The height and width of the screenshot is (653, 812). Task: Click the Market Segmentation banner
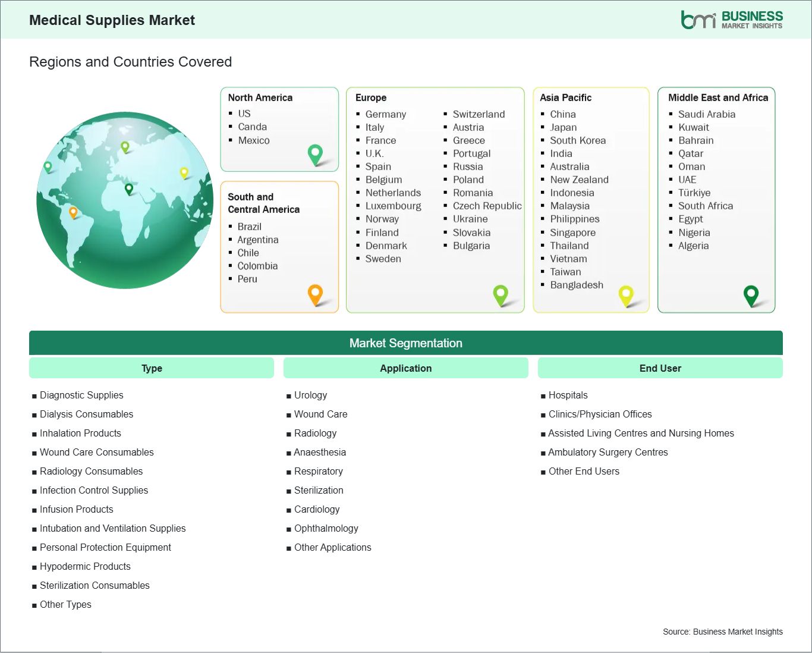click(406, 343)
